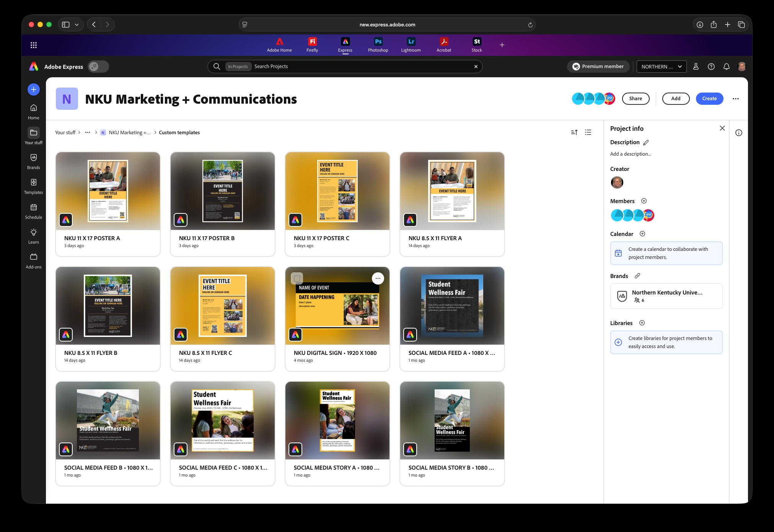Toggle the project info panel icon
This screenshot has width=774, height=532.
coord(739,133)
